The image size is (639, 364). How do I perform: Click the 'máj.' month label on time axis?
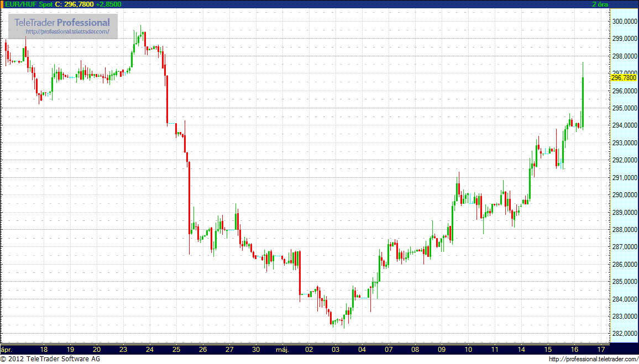pyautogui.click(x=282, y=349)
